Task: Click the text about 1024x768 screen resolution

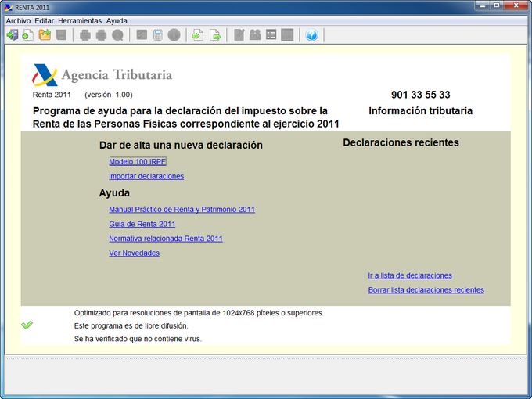Action: pyautogui.click(x=199, y=313)
